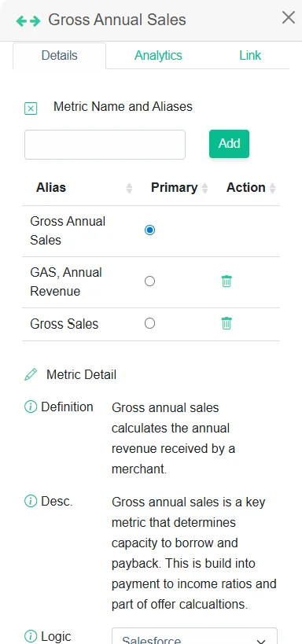Show info for Desc. field

tap(31, 501)
